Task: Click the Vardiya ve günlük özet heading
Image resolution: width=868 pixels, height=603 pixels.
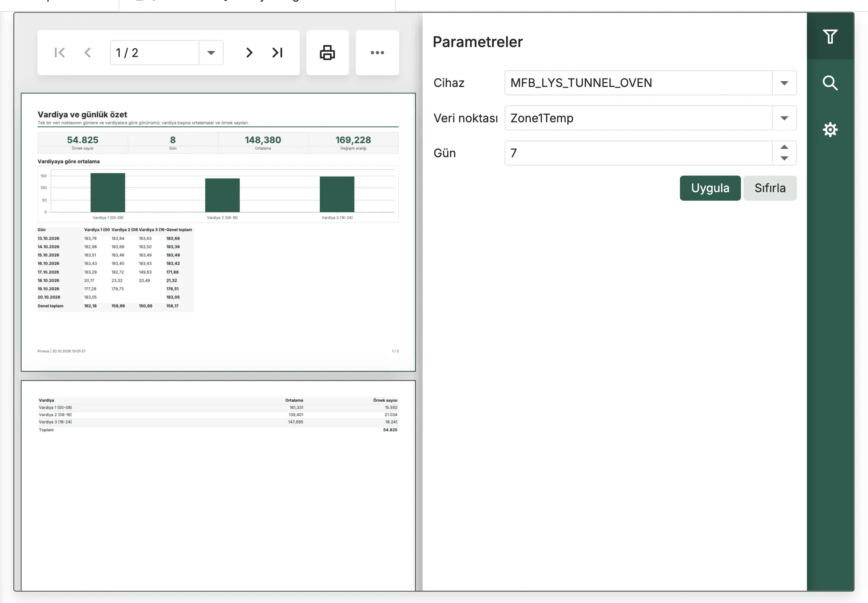Action: coord(82,114)
